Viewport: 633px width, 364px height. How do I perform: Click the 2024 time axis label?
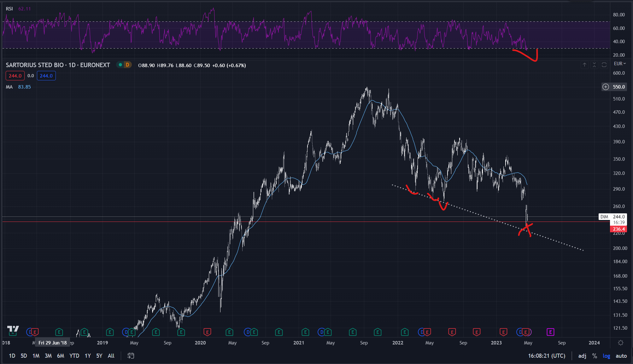tap(594, 343)
